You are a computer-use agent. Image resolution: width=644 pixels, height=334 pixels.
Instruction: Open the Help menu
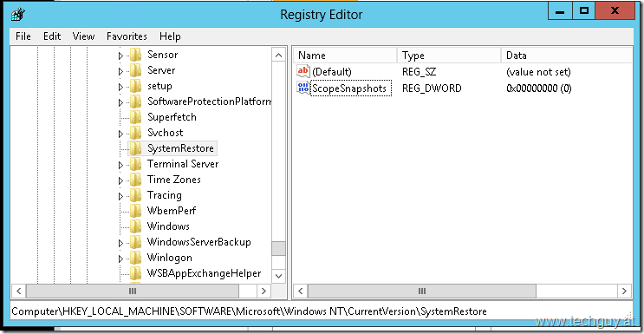pos(170,36)
